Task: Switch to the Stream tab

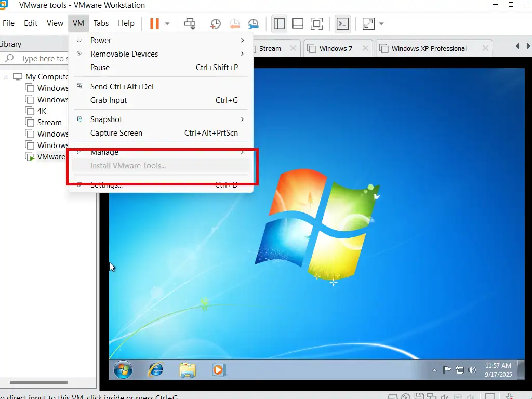Action: pyautogui.click(x=270, y=48)
